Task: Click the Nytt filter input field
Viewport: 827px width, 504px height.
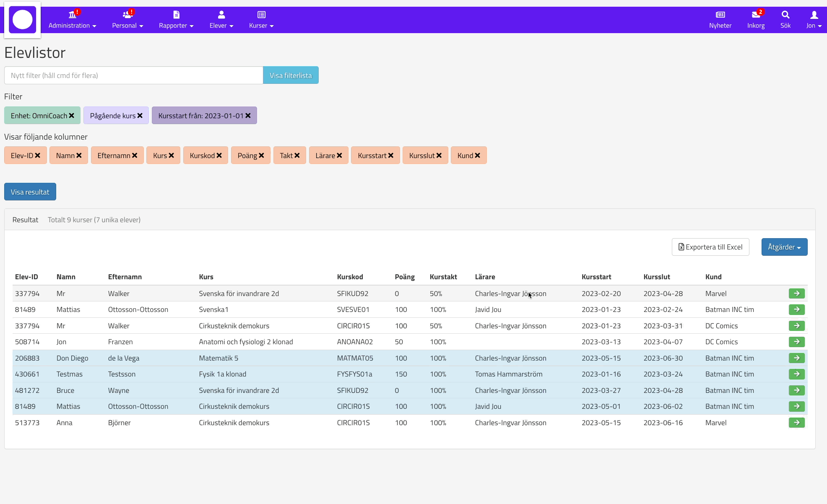Action: 133,75
